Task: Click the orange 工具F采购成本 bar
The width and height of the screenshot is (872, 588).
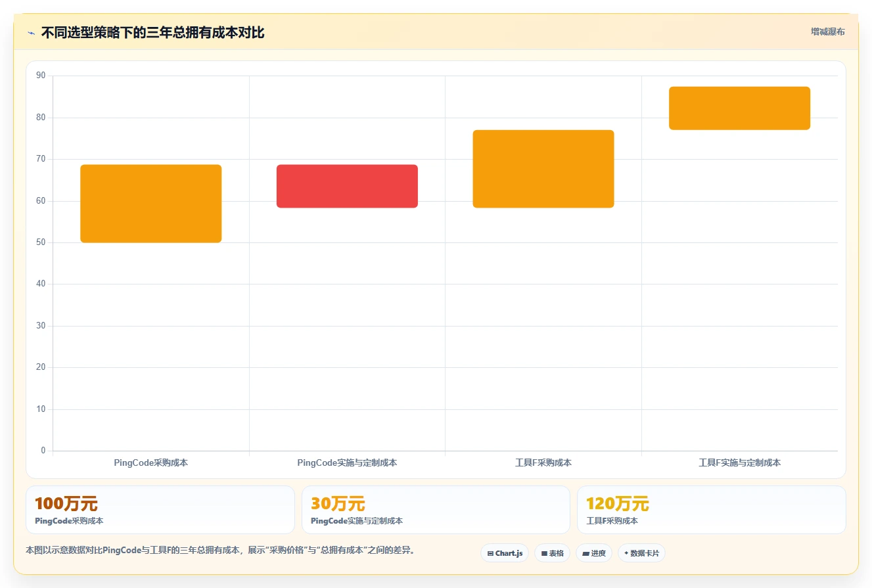Action: point(543,169)
